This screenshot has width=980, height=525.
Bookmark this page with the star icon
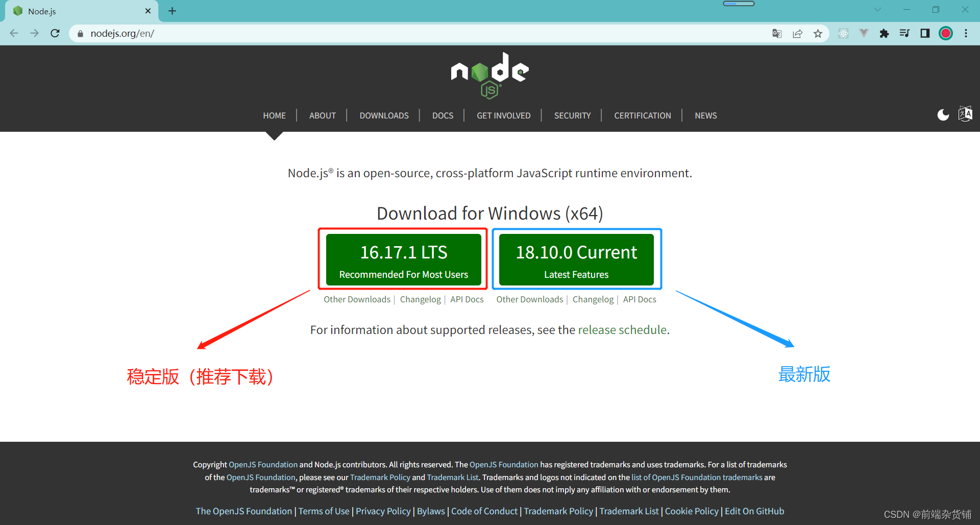(x=818, y=34)
